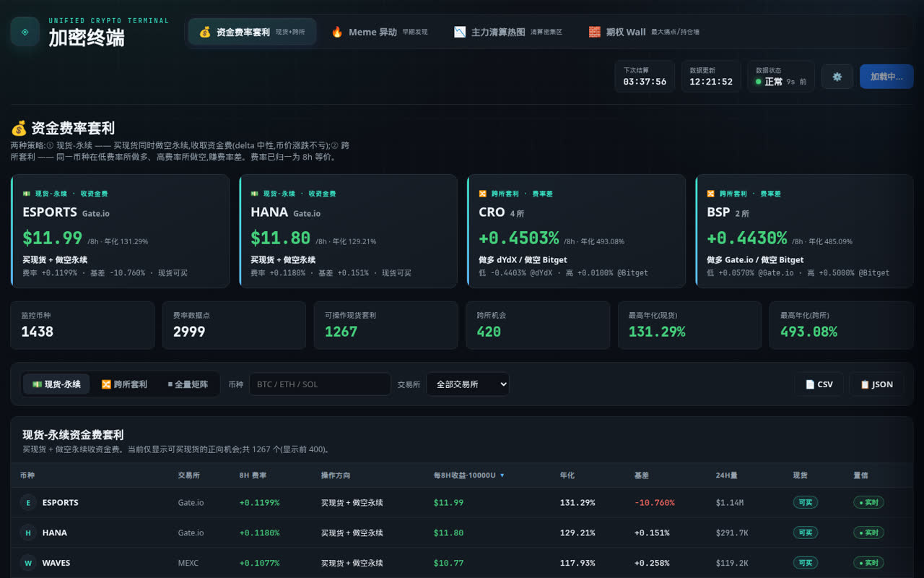Click the 数据更新 12:21:52 timestamp
The height and width of the screenshot is (578, 924).
(711, 77)
